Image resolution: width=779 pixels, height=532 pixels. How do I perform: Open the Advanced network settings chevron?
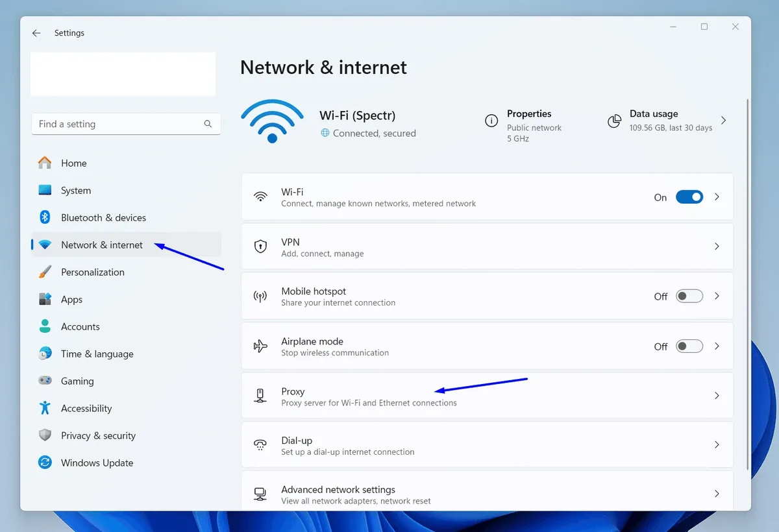(717, 494)
